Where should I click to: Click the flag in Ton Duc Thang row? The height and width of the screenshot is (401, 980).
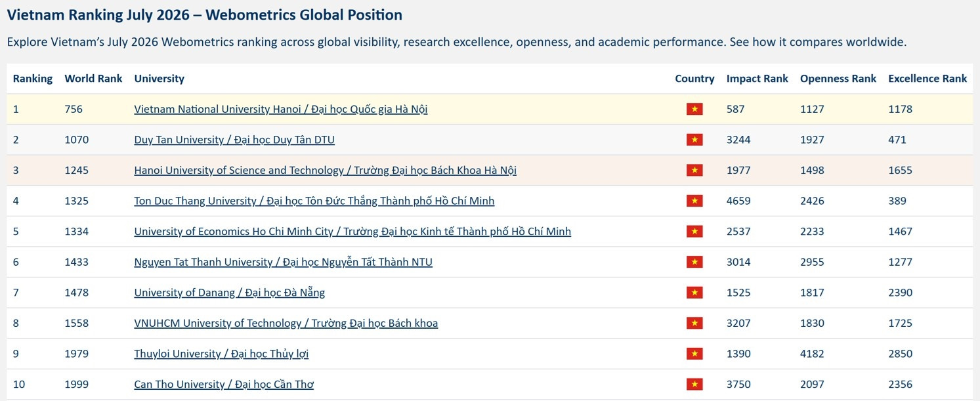(694, 201)
